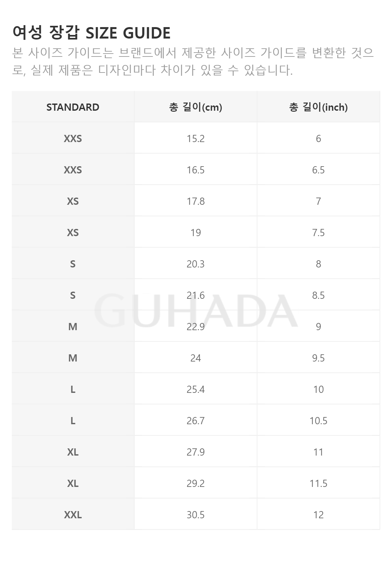Click the 10.5 inch cell
This screenshot has height=563, width=392.
tap(318, 420)
